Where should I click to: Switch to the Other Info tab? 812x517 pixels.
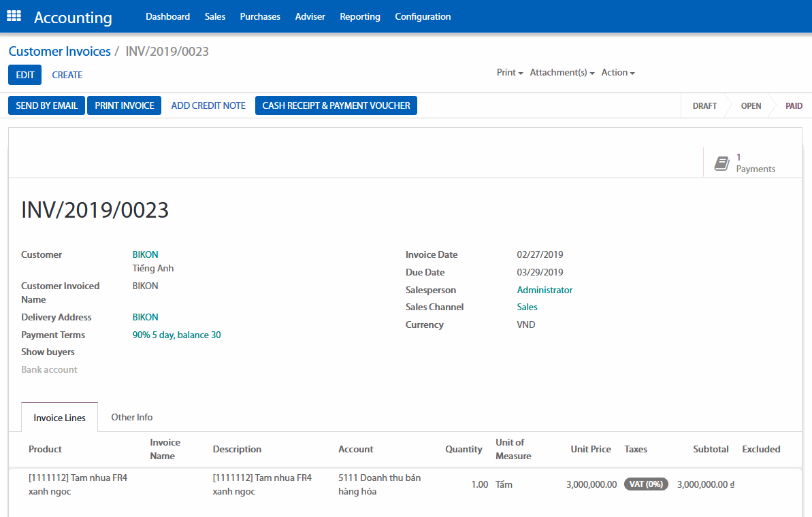pyautogui.click(x=131, y=417)
